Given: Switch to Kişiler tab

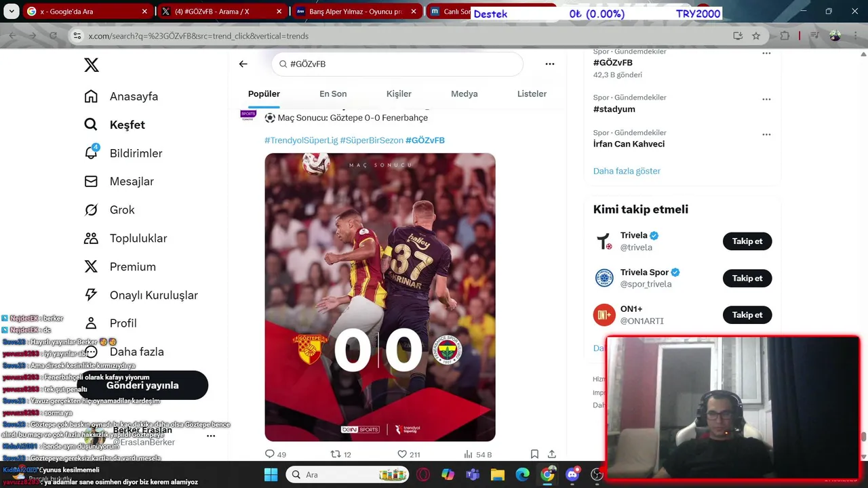Looking at the screenshot, I should pos(399,94).
